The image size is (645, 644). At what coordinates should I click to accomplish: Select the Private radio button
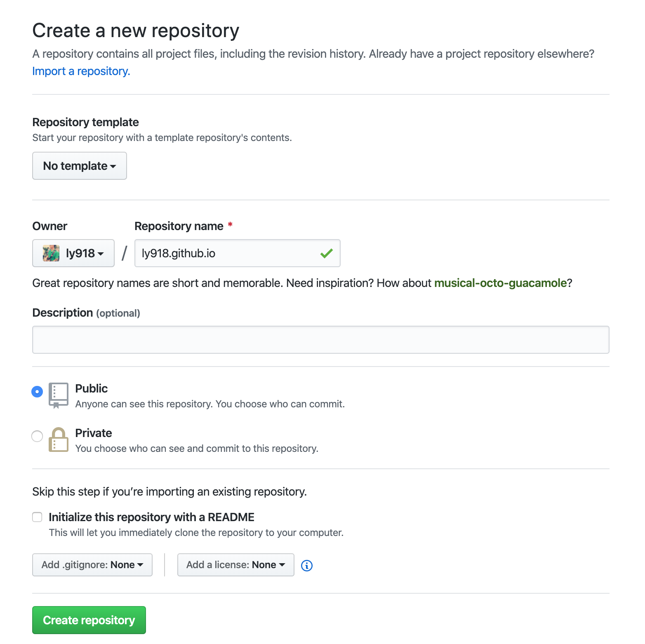click(x=37, y=436)
